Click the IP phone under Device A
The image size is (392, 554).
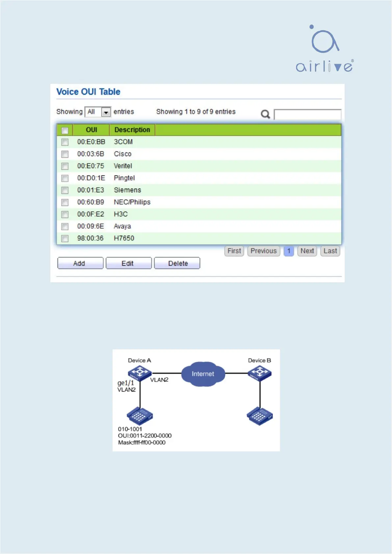tap(140, 416)
